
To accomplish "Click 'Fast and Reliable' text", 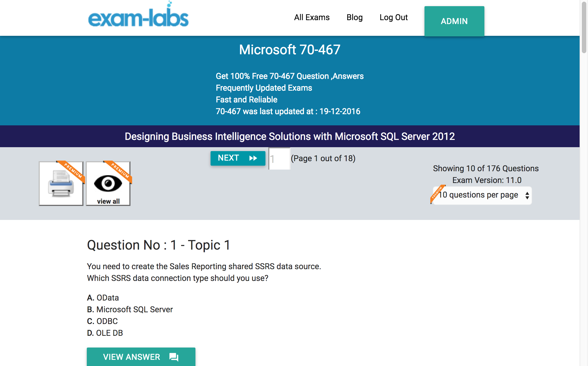I will 246,100.
